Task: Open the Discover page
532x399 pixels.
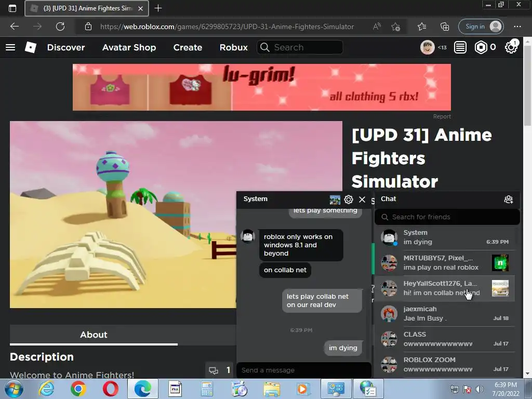Action: (x=66, y=47)
